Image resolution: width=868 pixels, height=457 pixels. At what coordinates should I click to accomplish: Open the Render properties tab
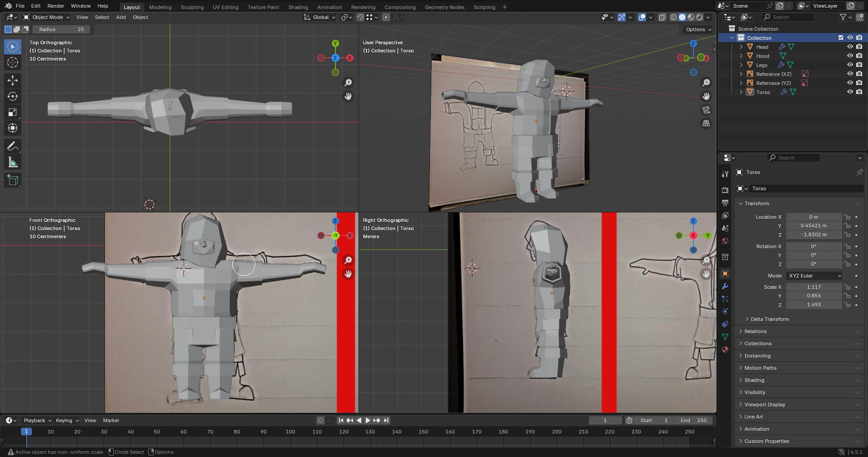coord(725,190)
